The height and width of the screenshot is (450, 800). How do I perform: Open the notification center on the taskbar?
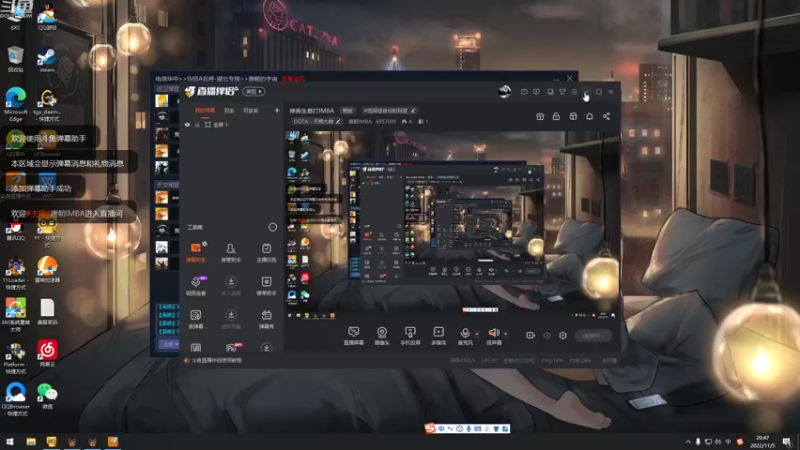787,441
